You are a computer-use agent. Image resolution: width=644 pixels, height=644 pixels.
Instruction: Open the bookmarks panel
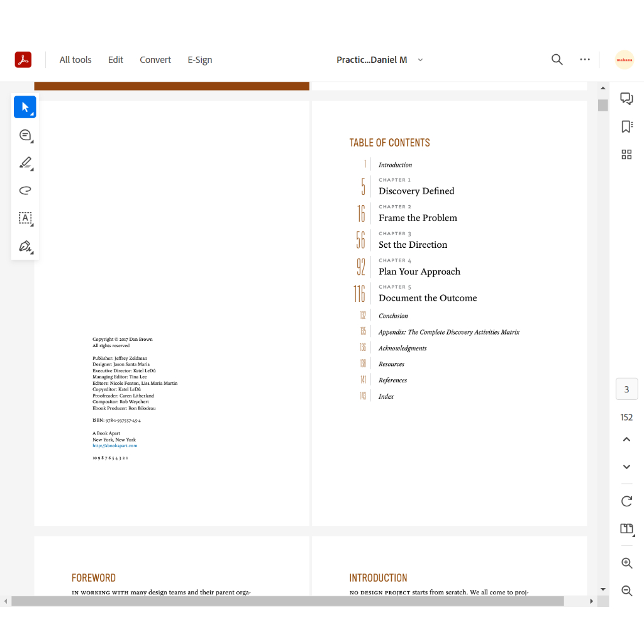point(626,126)
